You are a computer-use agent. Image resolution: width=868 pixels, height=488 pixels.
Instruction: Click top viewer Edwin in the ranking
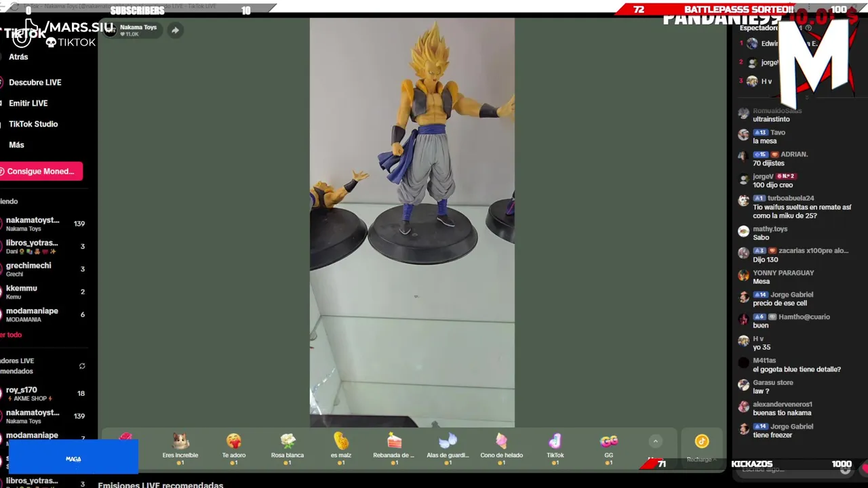click(770, 43)
